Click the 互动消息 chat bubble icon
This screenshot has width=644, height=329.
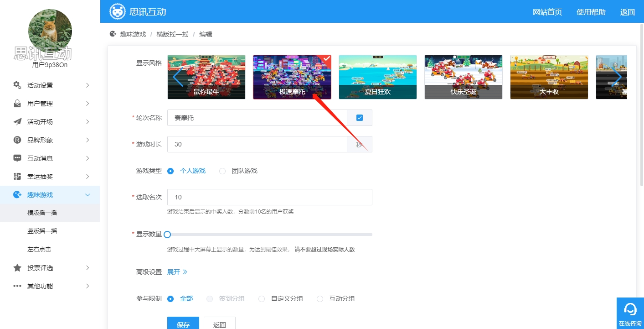point(17,158)
